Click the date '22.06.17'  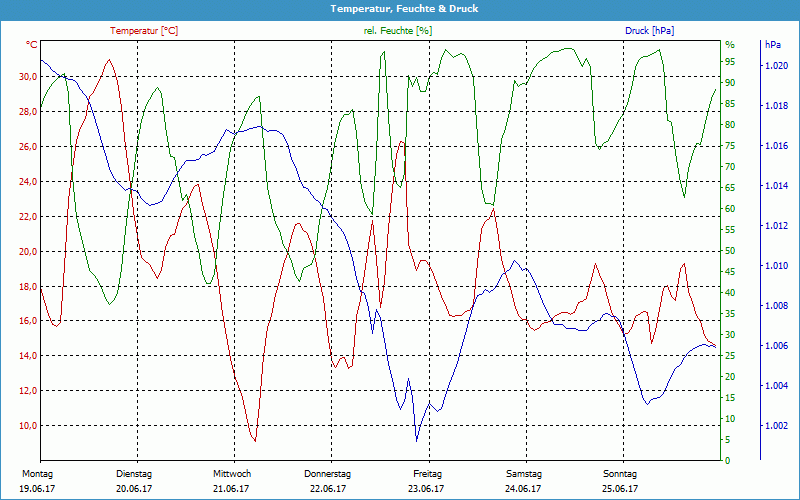click(328, 489)
